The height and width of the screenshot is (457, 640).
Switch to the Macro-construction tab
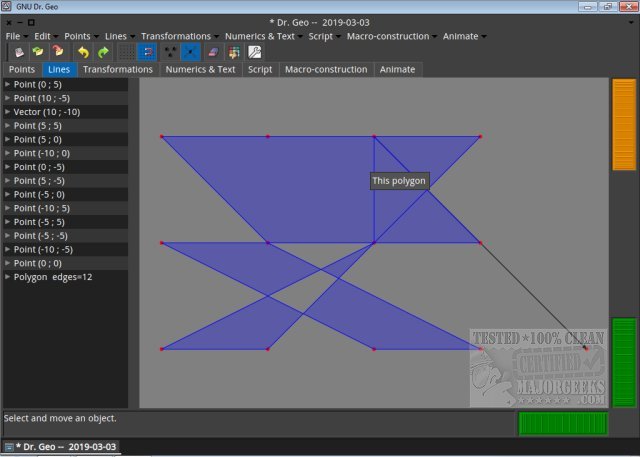(x=328, y=70)
